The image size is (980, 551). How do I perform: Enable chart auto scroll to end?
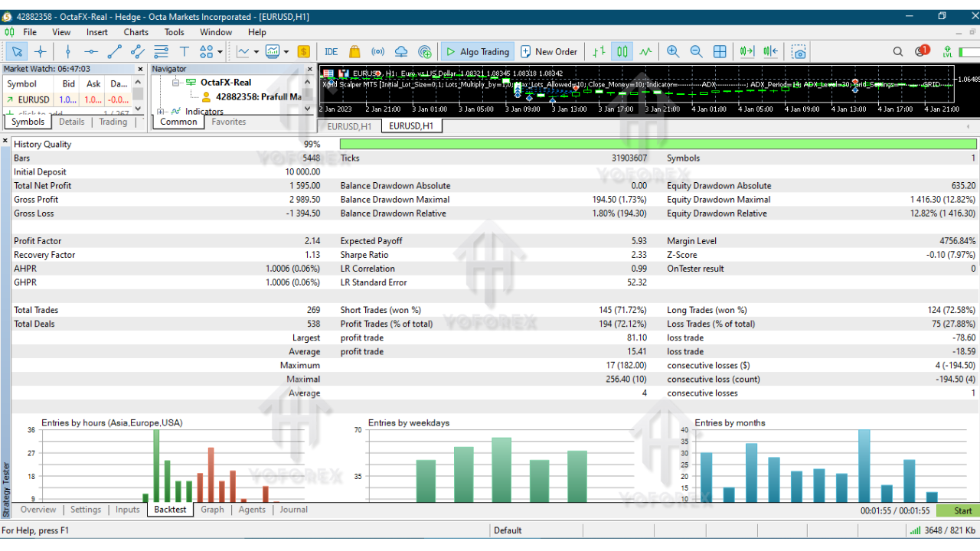coord(746,51)
